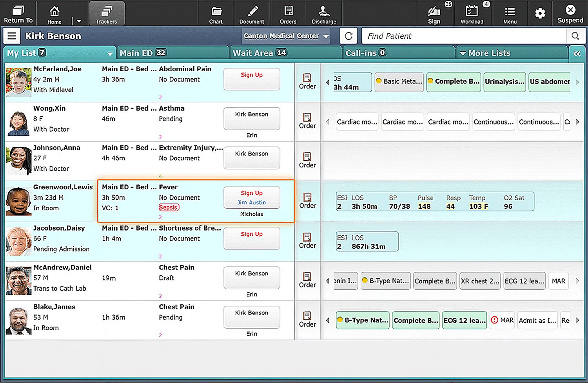This screenshot has width=588, height=383.
Task: Click Kirk Benson button in McAndrew, Daniel row
Action: [252, 278]
